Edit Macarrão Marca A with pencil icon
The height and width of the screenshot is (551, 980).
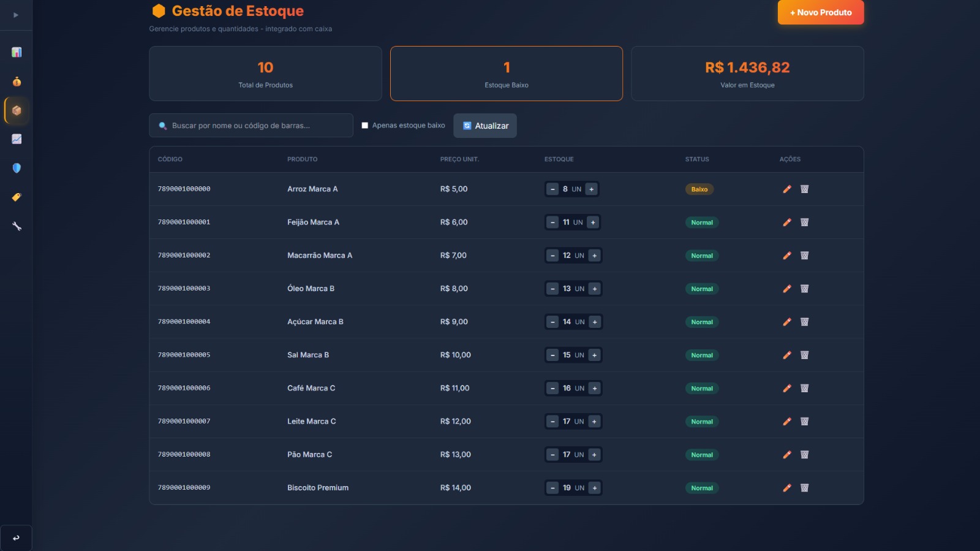coord(787,256)
